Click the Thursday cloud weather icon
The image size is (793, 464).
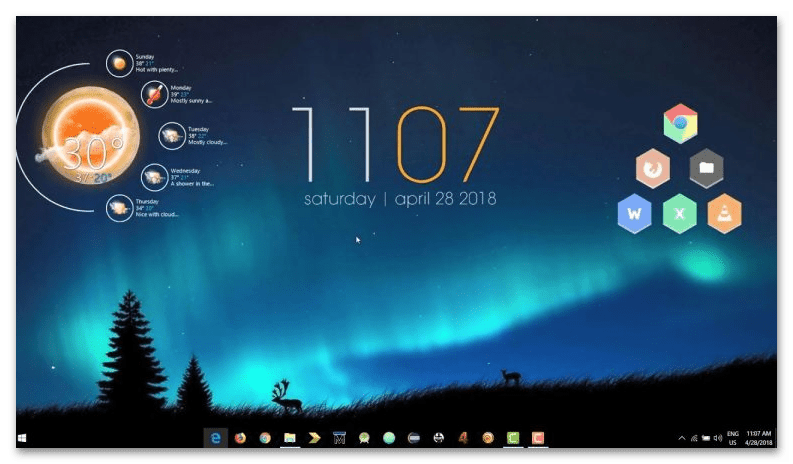point(119,208)
